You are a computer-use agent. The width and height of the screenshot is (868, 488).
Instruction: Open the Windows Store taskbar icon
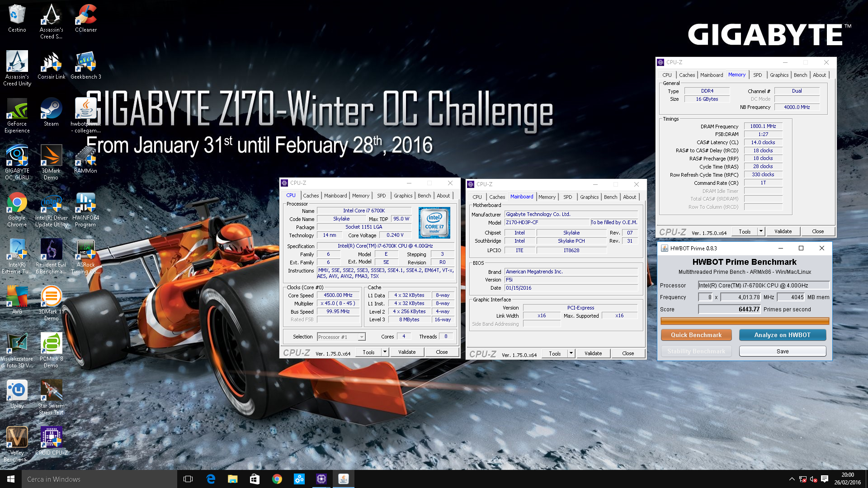tap(255, 479)
